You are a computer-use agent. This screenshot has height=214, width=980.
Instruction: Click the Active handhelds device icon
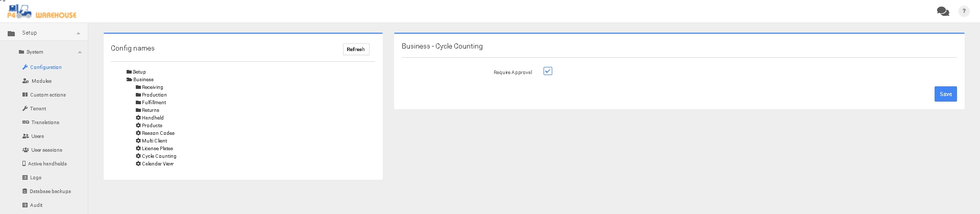tap(24, 164)
